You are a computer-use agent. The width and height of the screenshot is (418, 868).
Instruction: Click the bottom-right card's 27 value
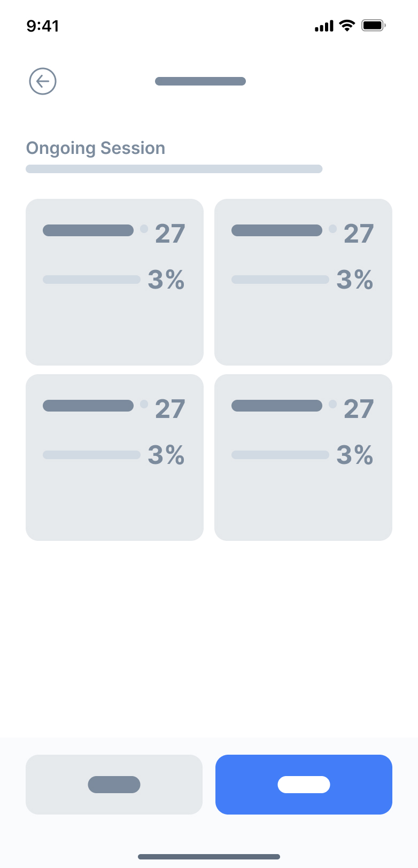point(359,409)
